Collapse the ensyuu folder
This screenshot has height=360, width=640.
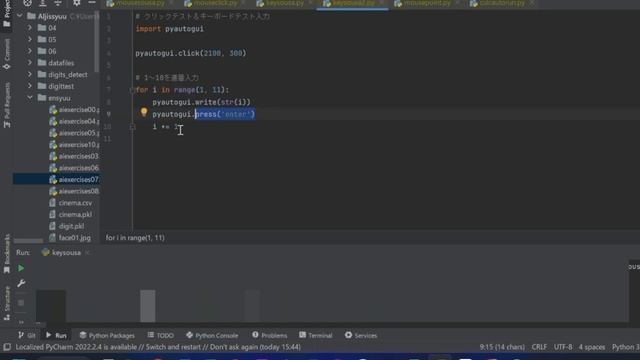coord(30,98)
